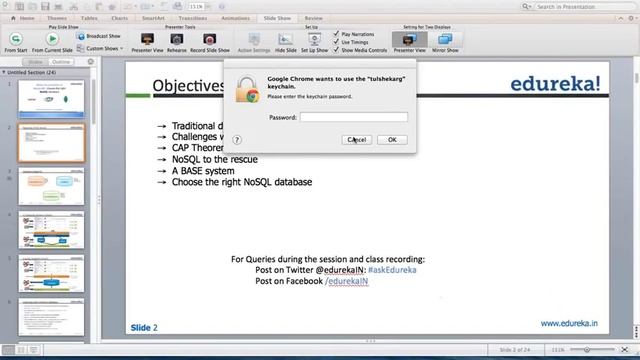640x360 pixels.
Task: Click the Hide Slide icon
Action: [286, 39]
